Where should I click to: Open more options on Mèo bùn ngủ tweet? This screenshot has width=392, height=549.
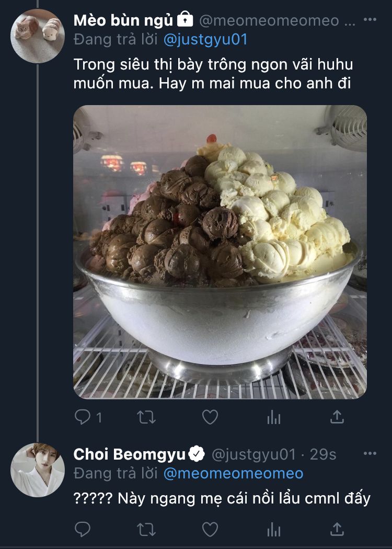(x=370, y=20)
